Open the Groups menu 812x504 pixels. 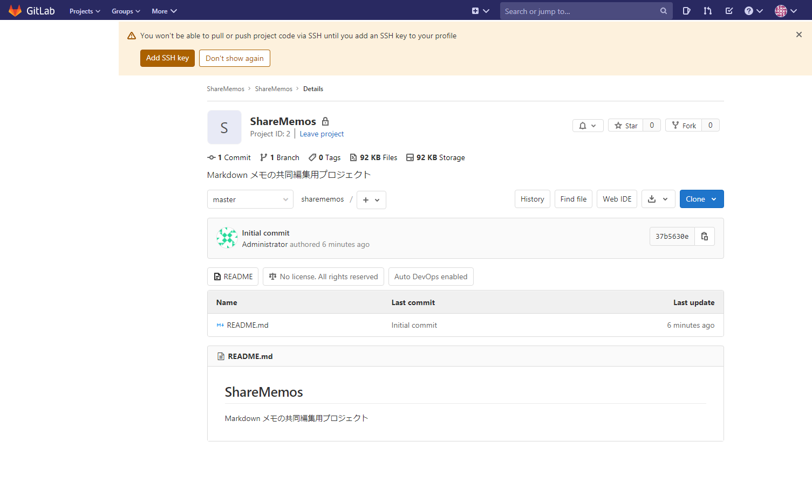[126, 11]
